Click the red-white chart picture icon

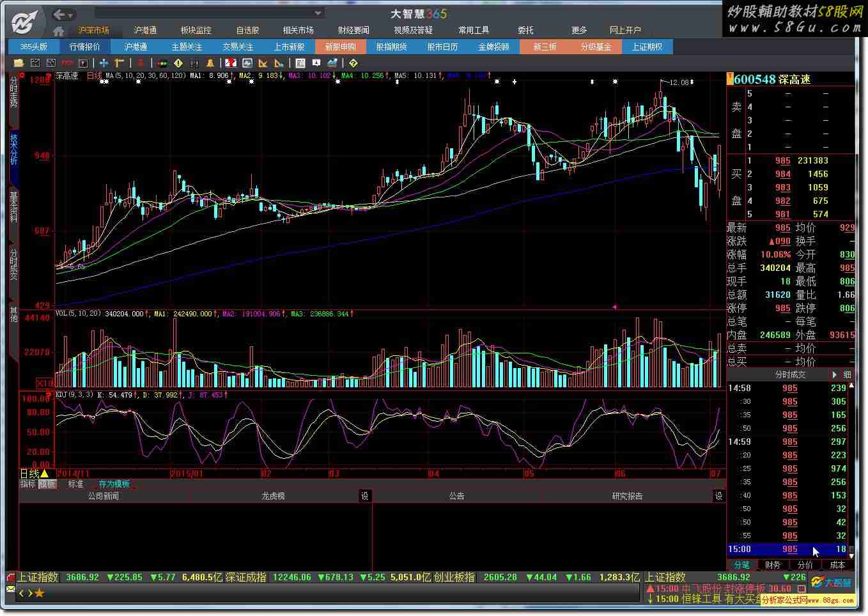point(231,63)
